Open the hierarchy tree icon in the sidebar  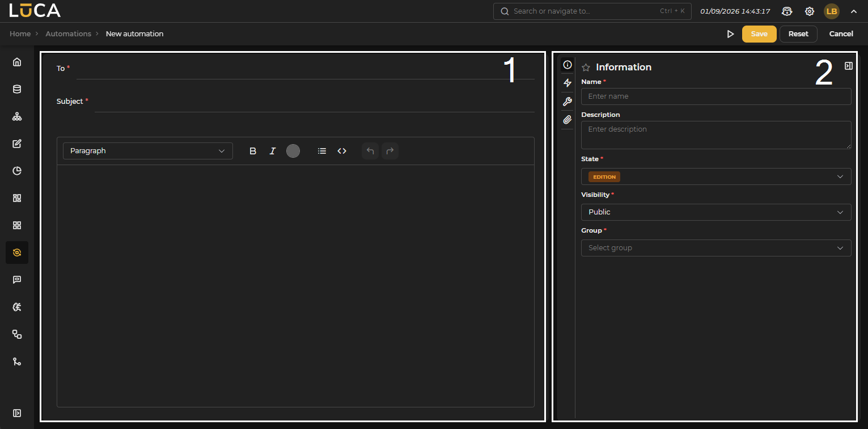tap(17, 116)
